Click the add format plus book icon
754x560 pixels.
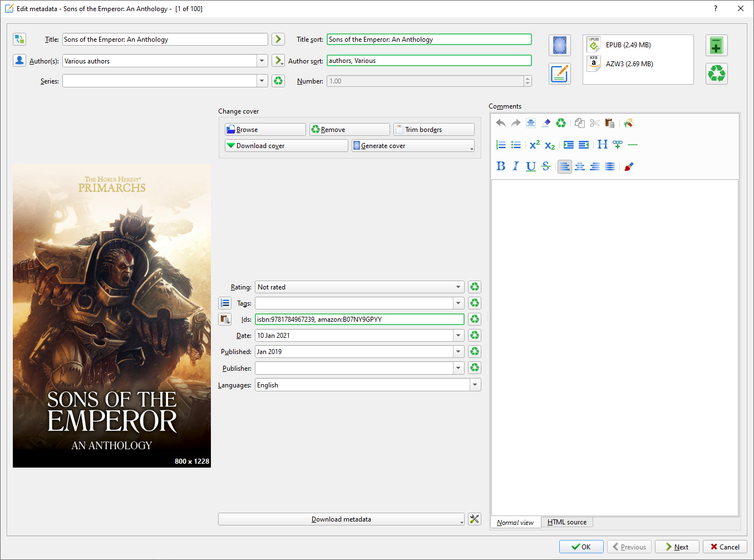[716, 46]
